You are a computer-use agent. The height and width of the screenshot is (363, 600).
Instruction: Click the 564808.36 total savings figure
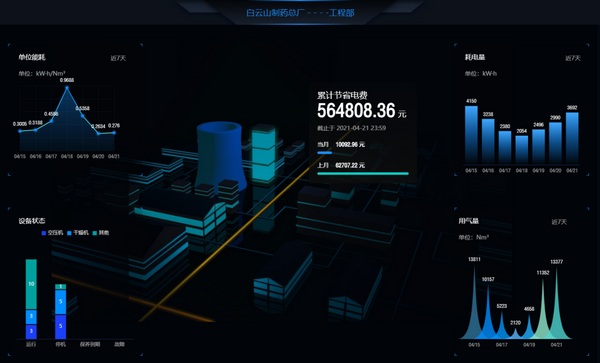(356, 111)
